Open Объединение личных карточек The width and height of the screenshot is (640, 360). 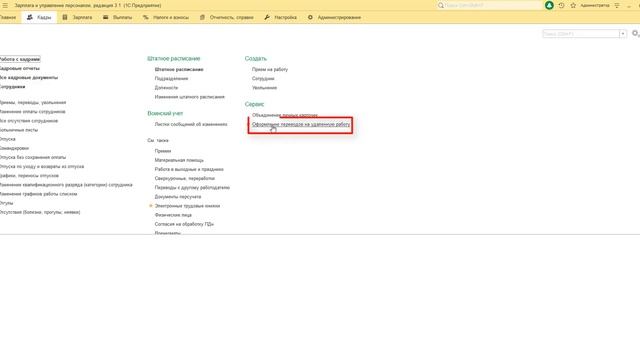[x=284, y=115]
